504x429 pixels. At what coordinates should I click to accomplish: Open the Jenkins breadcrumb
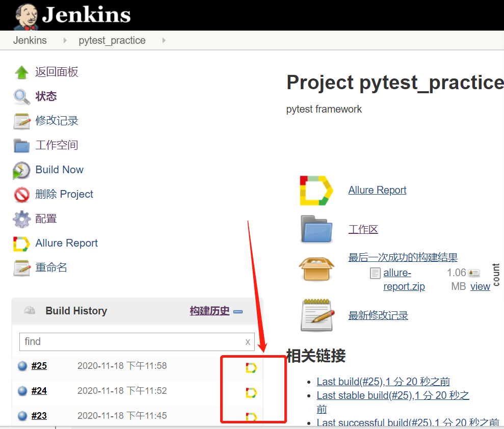click(30, 40)
